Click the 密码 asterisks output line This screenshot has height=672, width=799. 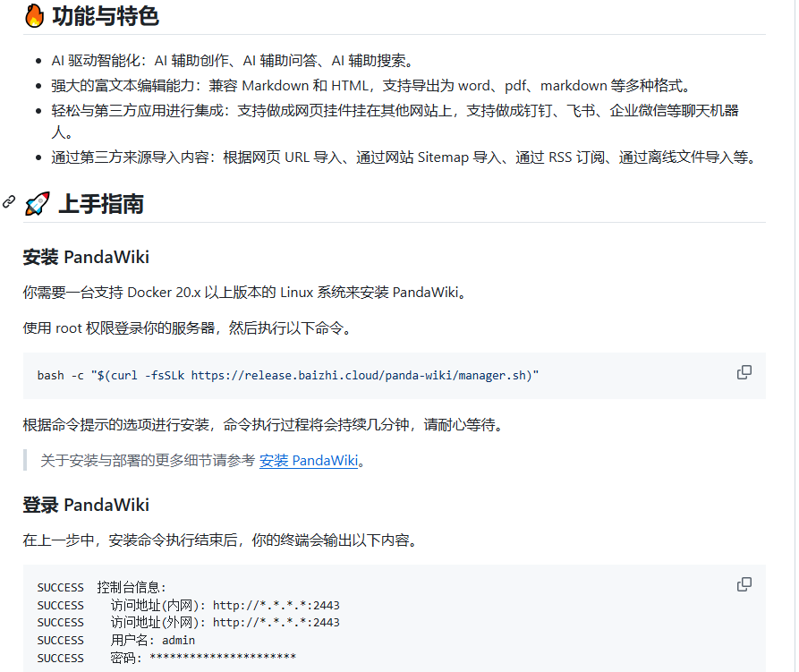click(166, 658)
